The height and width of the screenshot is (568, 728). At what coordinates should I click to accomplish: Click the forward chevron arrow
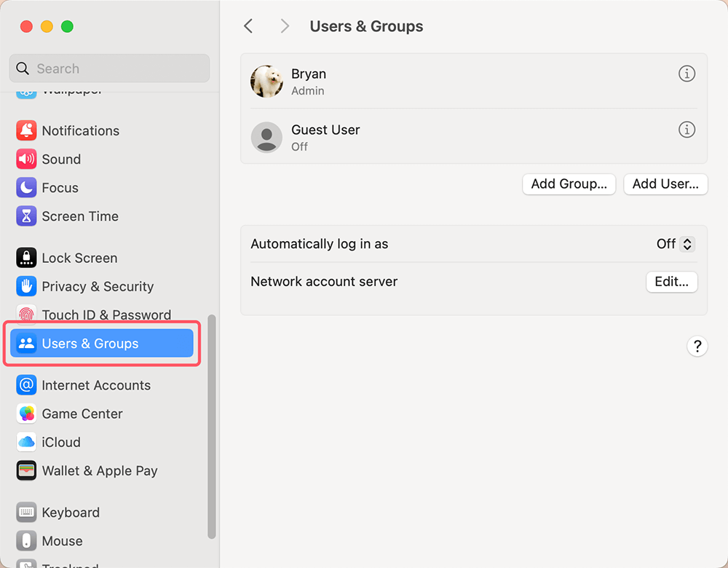[x=284, y=25]
